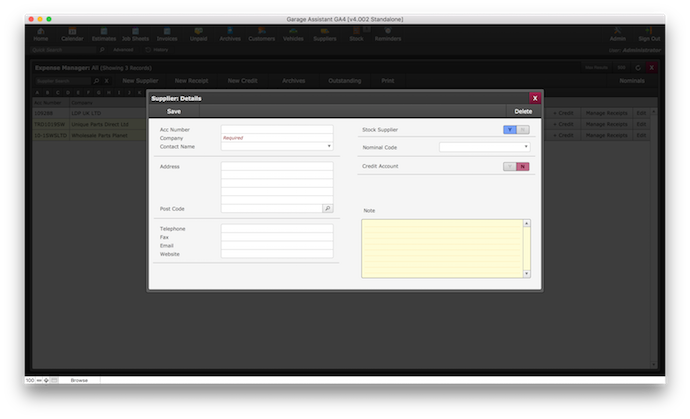Open the Job Sheets toolbar icon
This screenshot has height=419, width=690.
click(135, 34)
